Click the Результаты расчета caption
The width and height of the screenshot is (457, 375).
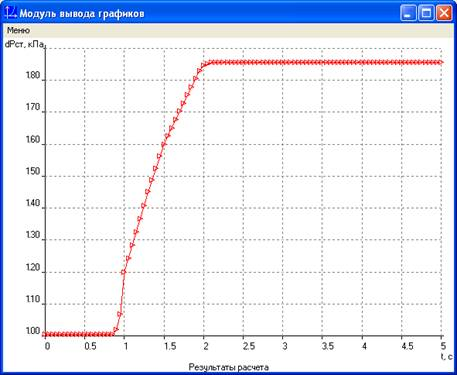click(229, 367)
